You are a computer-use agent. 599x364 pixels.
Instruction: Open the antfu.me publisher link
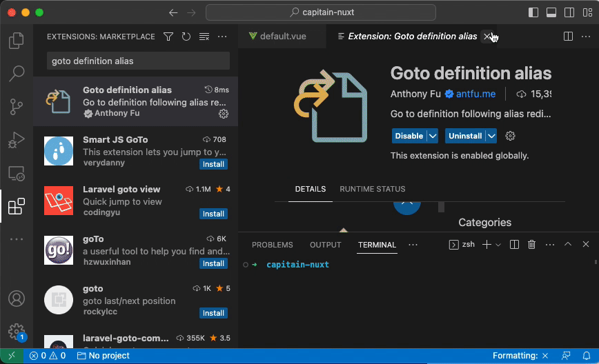tap(475, 94)
